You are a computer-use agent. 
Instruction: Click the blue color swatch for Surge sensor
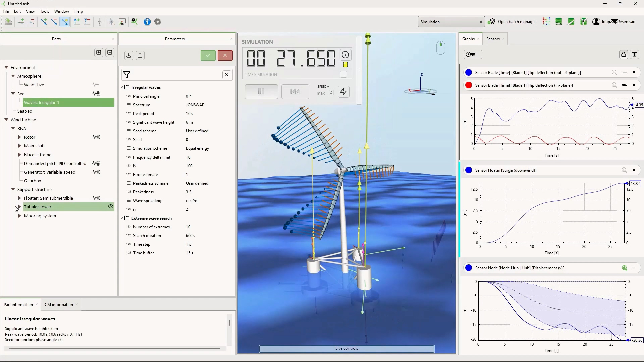coord(469,170)
